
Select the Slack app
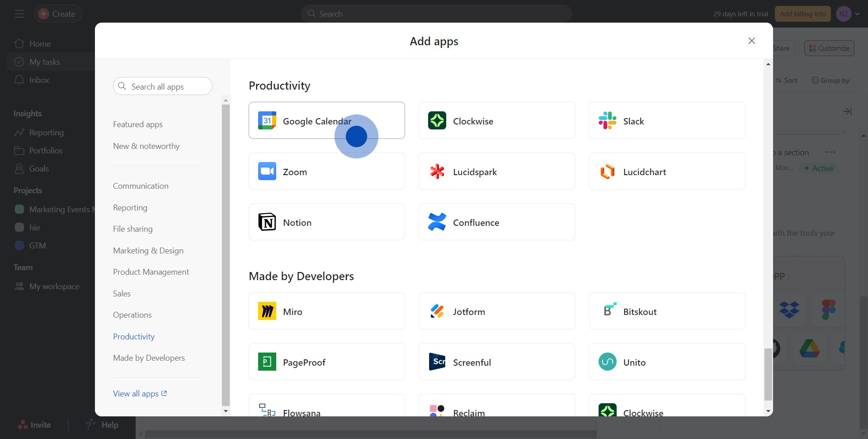[667, 120]
